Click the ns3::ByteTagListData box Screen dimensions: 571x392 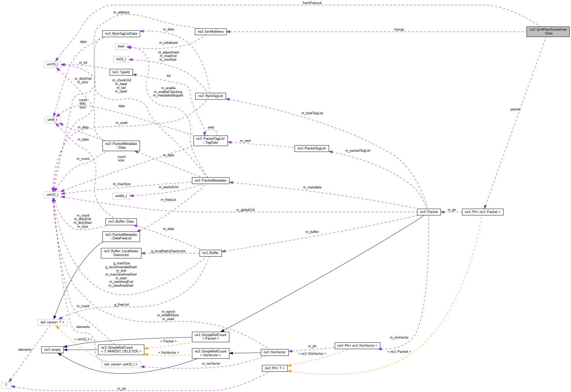(x=121, y=33)
